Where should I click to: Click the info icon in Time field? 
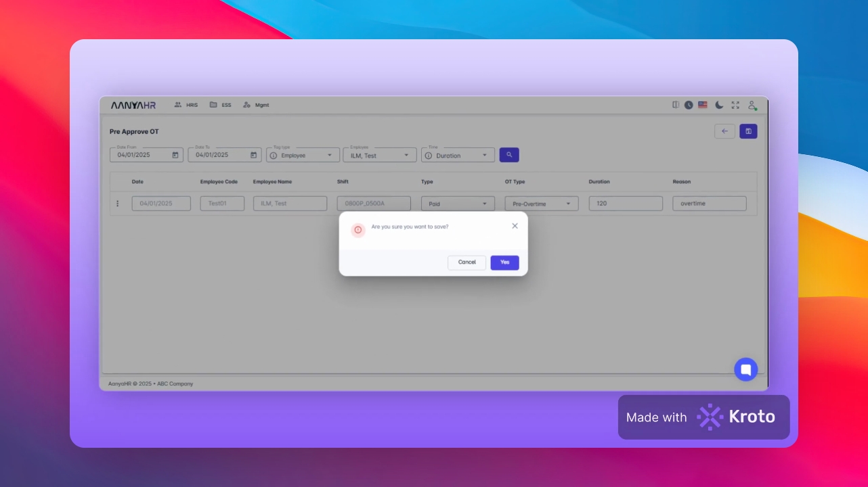(x=429, y=156)
